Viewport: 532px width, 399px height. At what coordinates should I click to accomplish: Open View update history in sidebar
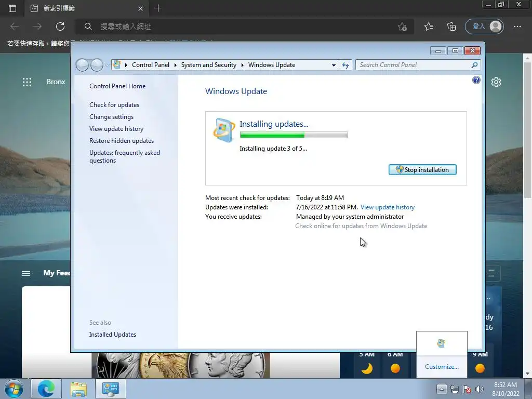point(116,129)
